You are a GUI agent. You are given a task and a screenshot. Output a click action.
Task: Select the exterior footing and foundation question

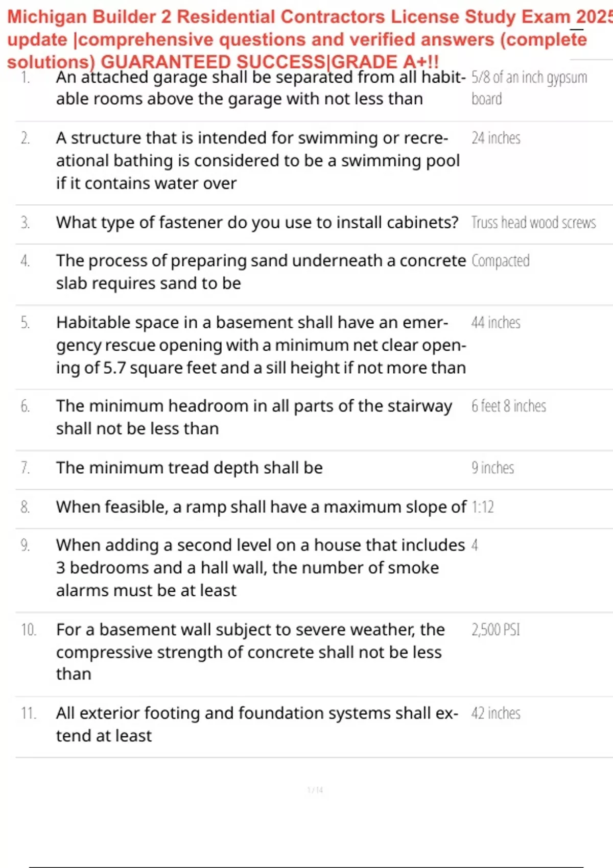(257, 724)
